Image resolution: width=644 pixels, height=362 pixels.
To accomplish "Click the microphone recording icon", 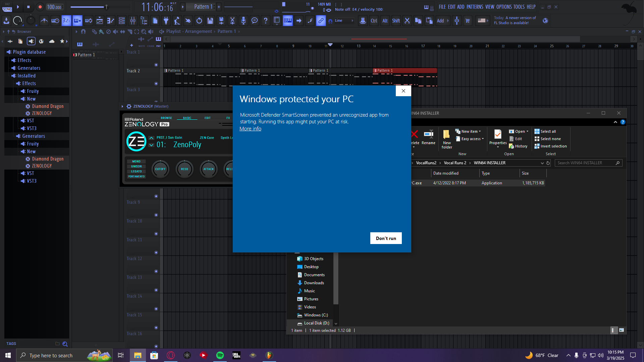I will click(x=244, y=21).
